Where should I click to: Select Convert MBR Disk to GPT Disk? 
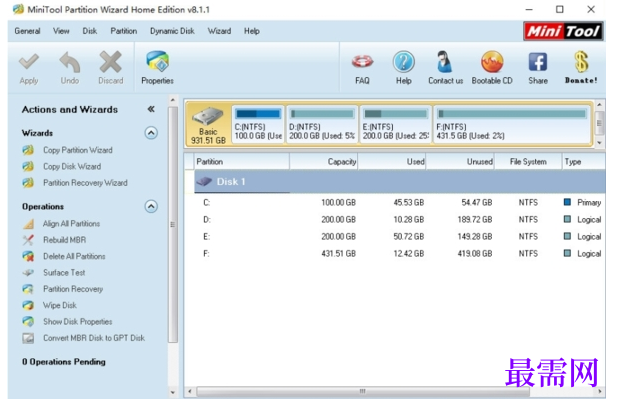(x=94, y=338)
